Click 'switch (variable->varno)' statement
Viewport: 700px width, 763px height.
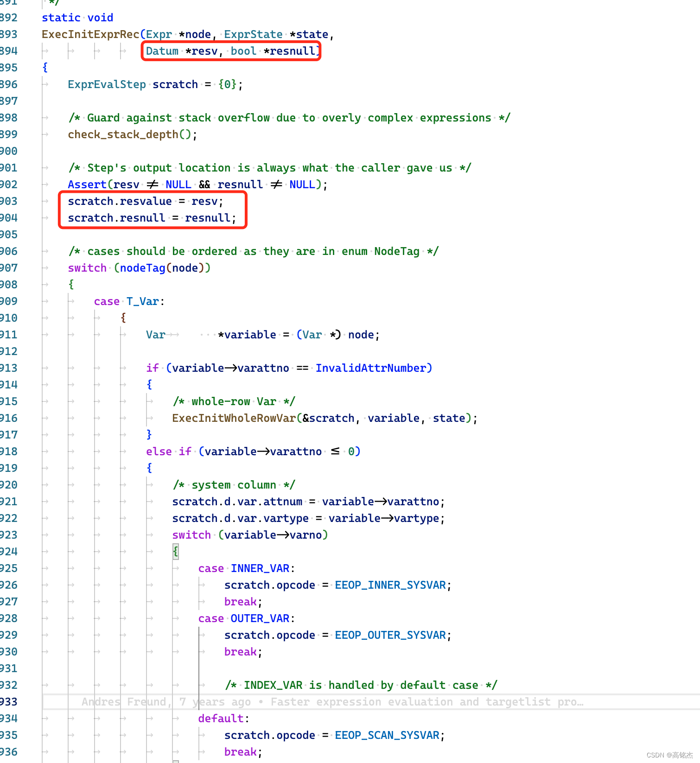click(x=250, y=535)
